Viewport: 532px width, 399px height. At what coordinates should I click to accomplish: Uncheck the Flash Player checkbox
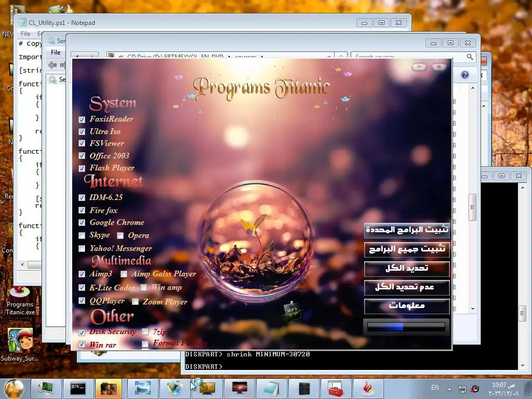(82, 168)
